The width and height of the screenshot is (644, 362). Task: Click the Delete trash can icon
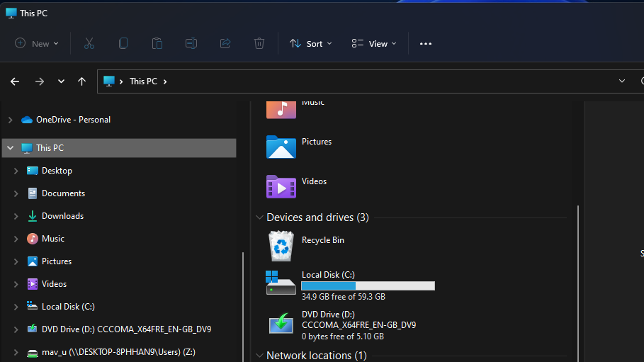[259, 43]
